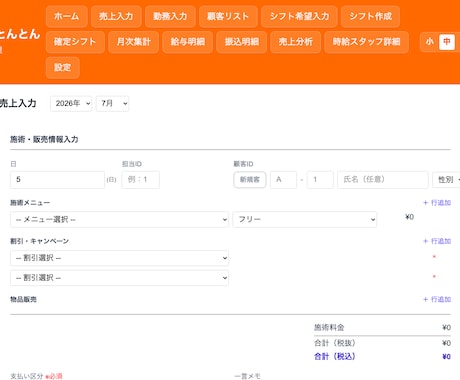Click the 氏名（任意） name field
The image size is (460, 380).
pos(383,180)
